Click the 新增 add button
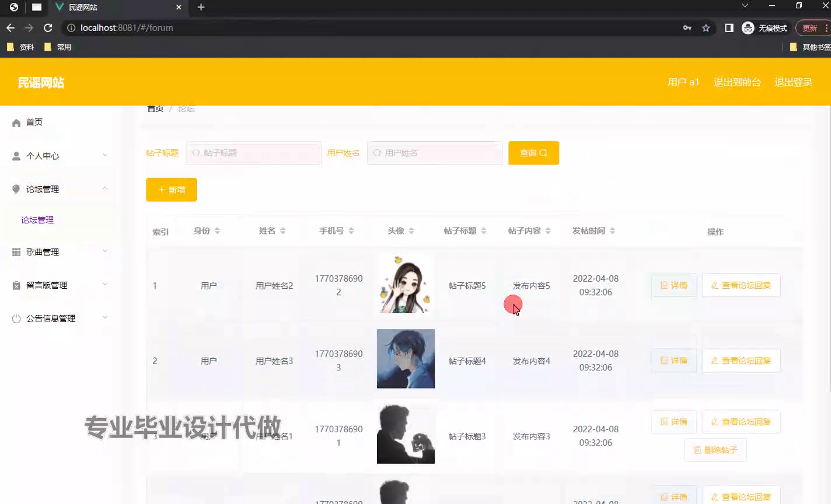Screen dimensions: 831x504 (x=171, y=190)
